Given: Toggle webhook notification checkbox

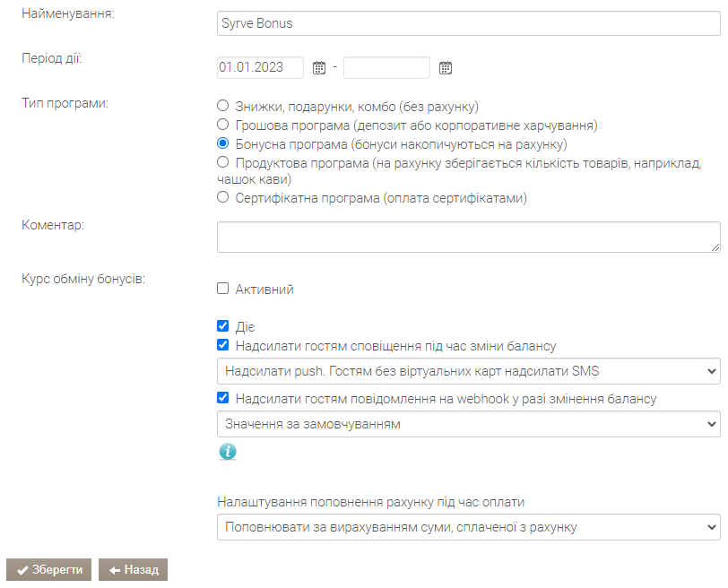Looking at the screenshot, I should click(223, 398).
